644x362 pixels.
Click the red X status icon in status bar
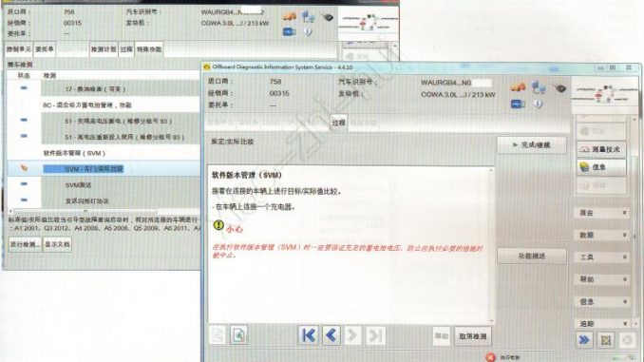(x=490, y=357)
